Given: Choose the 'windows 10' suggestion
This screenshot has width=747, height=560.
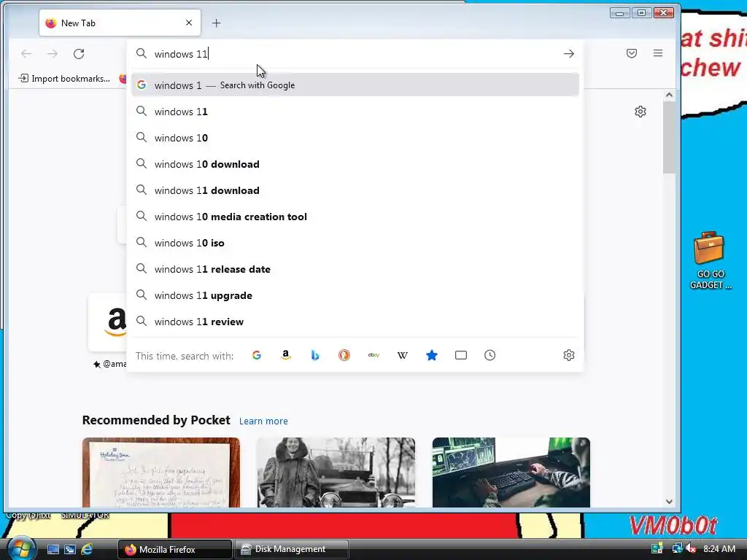Looking at the screenshot, I should pyautogui.click(x=355, y=138).
